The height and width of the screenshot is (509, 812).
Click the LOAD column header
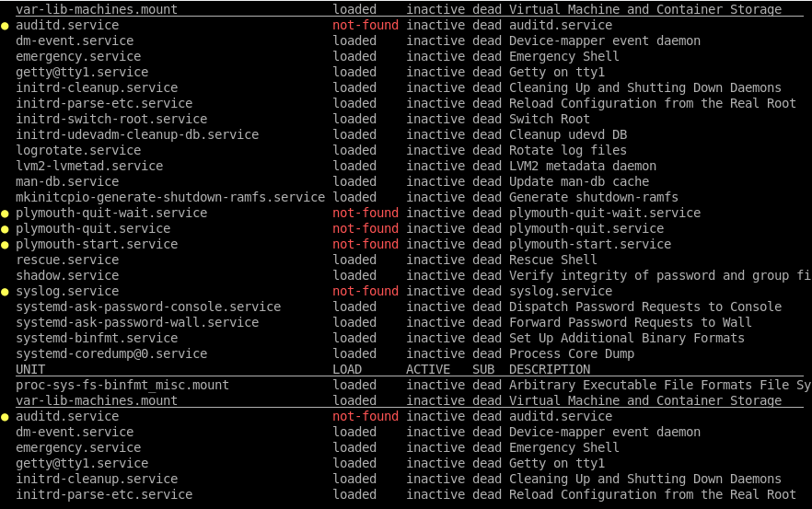pyautogui.click(x=347, y=369)
